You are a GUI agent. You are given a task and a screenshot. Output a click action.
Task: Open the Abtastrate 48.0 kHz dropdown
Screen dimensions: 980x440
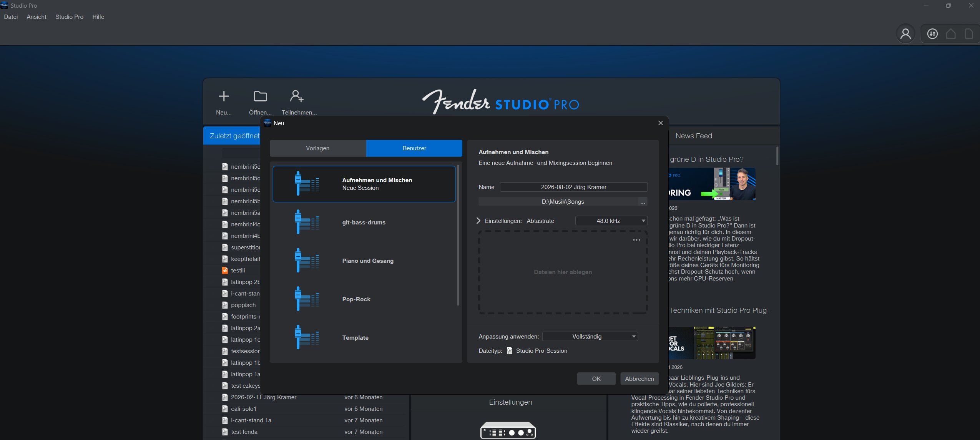[611, 221]
